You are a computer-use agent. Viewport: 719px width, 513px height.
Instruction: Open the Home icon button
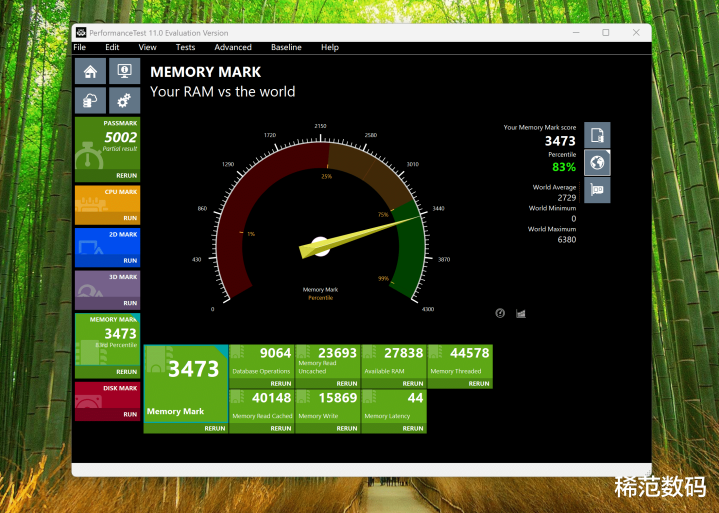(x=90, y=71)
